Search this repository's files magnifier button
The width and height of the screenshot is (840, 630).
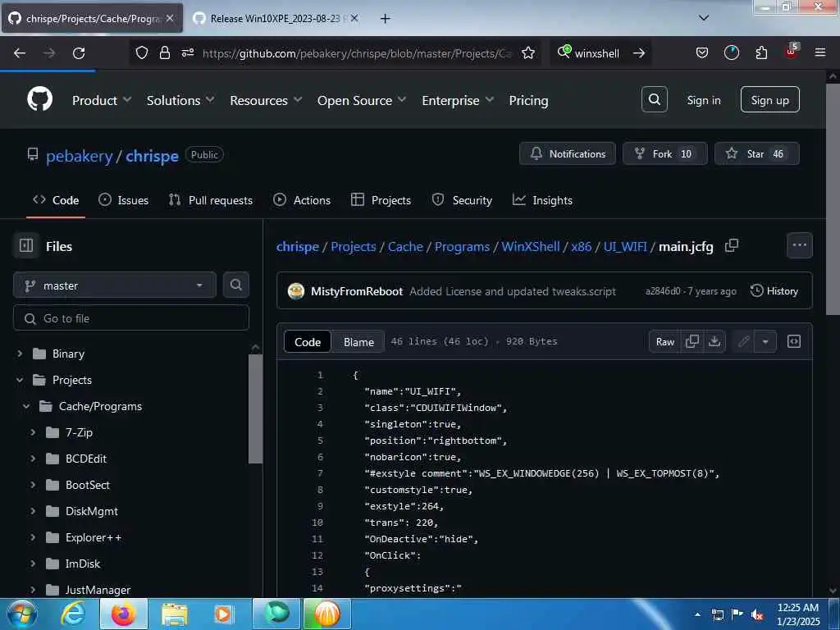[235, 285]
